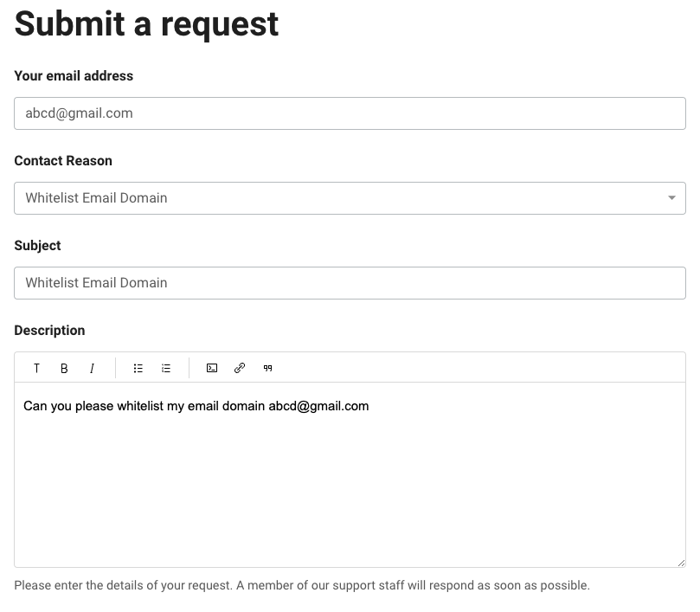Focus the email address input field
Image resolution: width=700 pixels, height=612 pixels.
click(350, 113)
